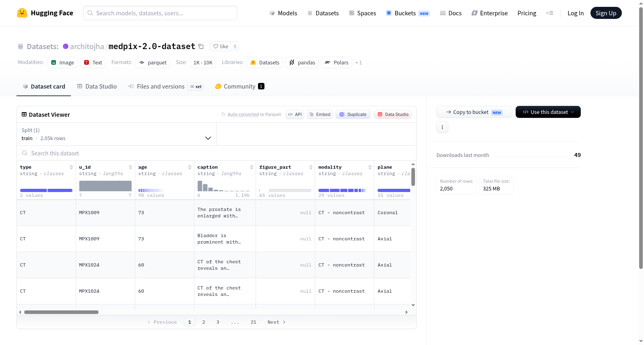Click the Embed viewer icon button
Viewport: 644px width, 345px height.
[x=320, y=114]
